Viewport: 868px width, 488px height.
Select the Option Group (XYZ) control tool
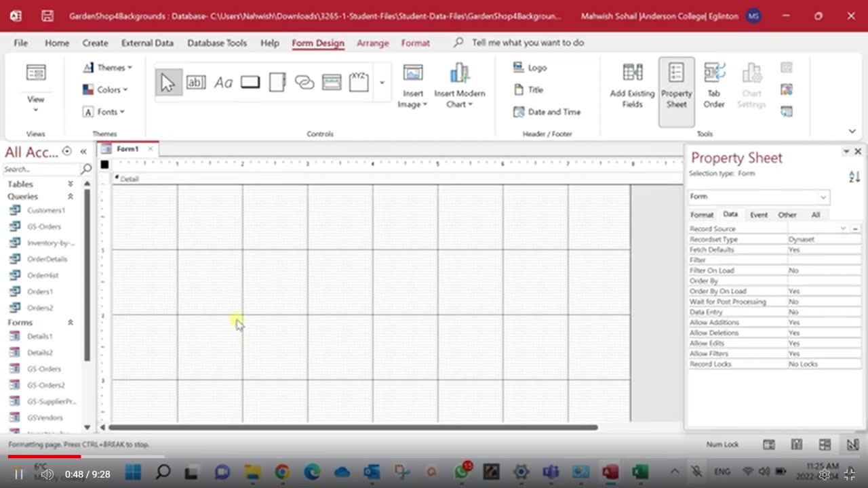(359, 83)
